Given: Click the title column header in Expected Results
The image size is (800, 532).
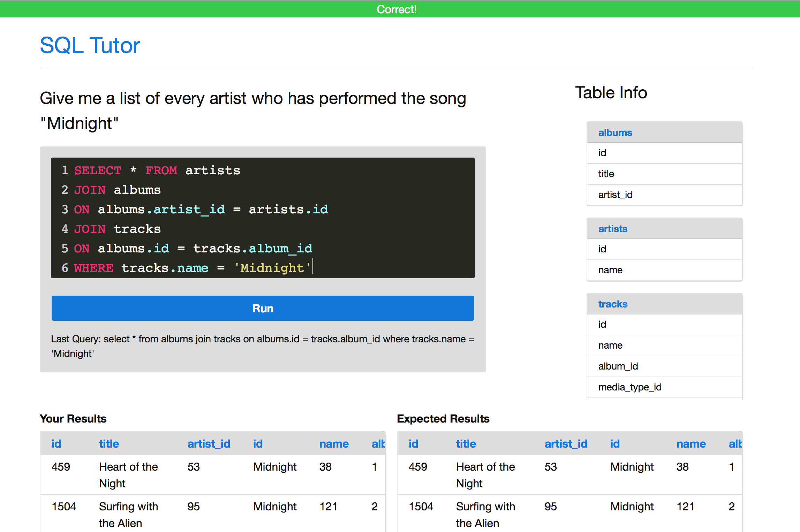Looking at the screenshot, I should tap(466, 444).
